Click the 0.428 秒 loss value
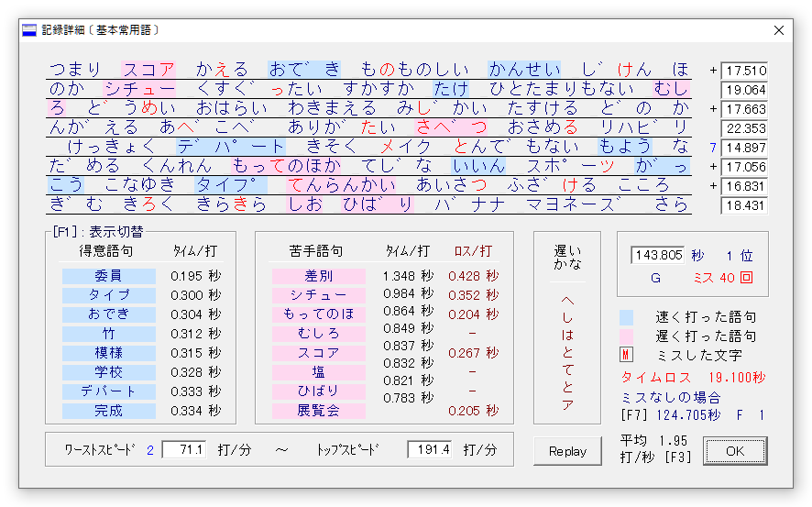Screen dimensions: 812x507 pos(473,276)
